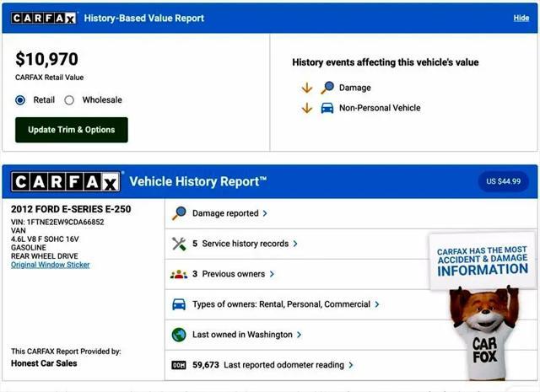Viewport: 540px width, 392px height.
Task: Click the globe icon for Last owned in Washington
Action: [x=179, y=335]
